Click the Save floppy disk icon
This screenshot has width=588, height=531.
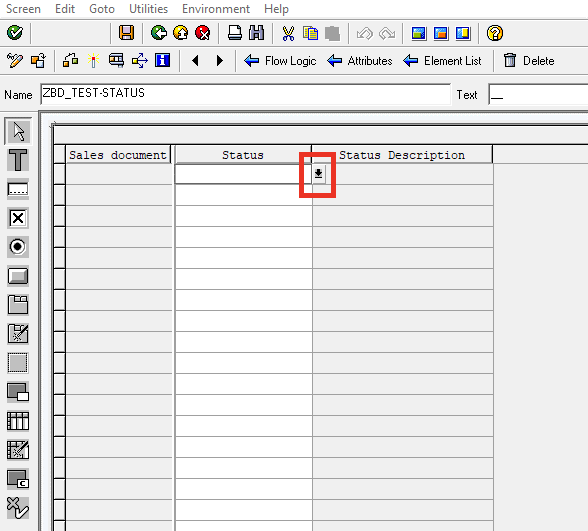pyautogui.click(x=126, y=33)
